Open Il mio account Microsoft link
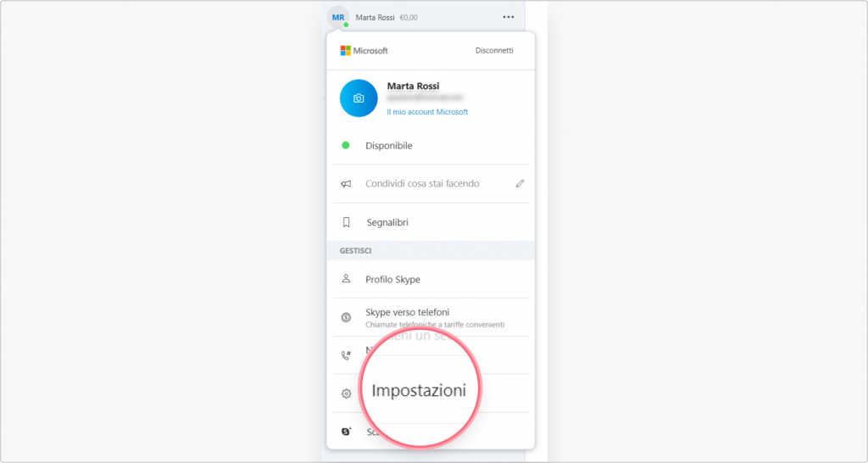This screenshot has height=463, width=868. pyautogui.click(x=427, y=112)
